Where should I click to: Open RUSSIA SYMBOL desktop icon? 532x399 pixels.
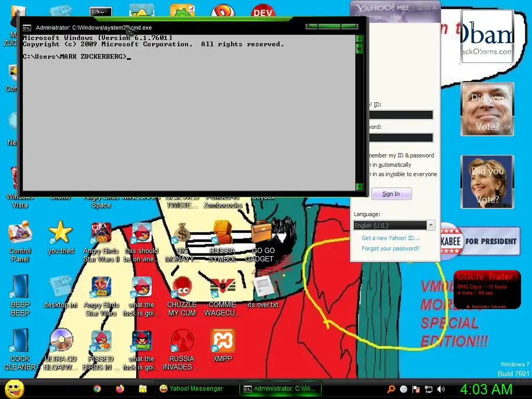coord(222,242)
